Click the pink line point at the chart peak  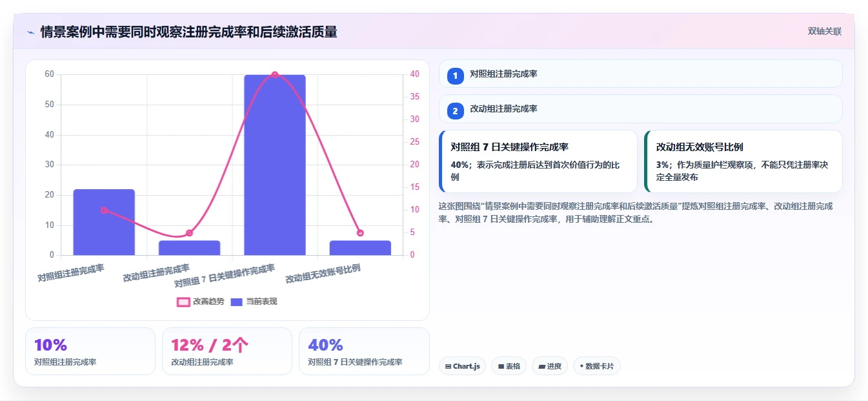coord(275,74)
